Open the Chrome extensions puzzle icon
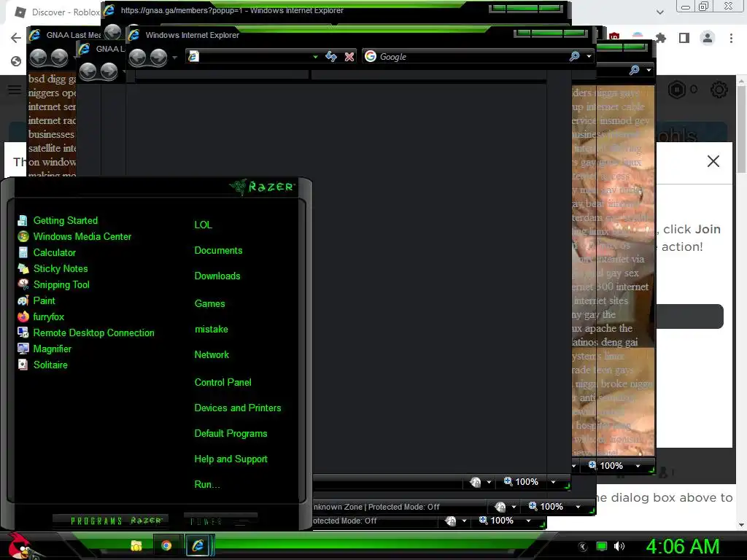The height and width of the screenshot is (560, 747). coord(660,38)
